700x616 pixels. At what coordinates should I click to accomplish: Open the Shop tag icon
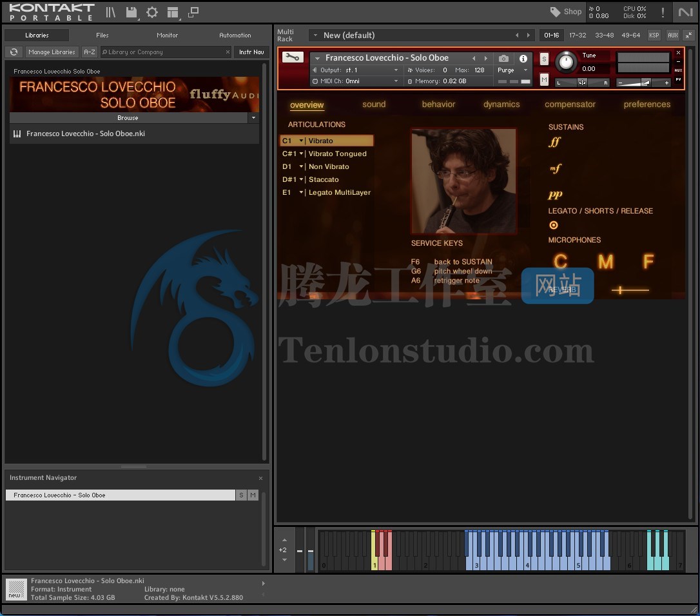(556, 12)
